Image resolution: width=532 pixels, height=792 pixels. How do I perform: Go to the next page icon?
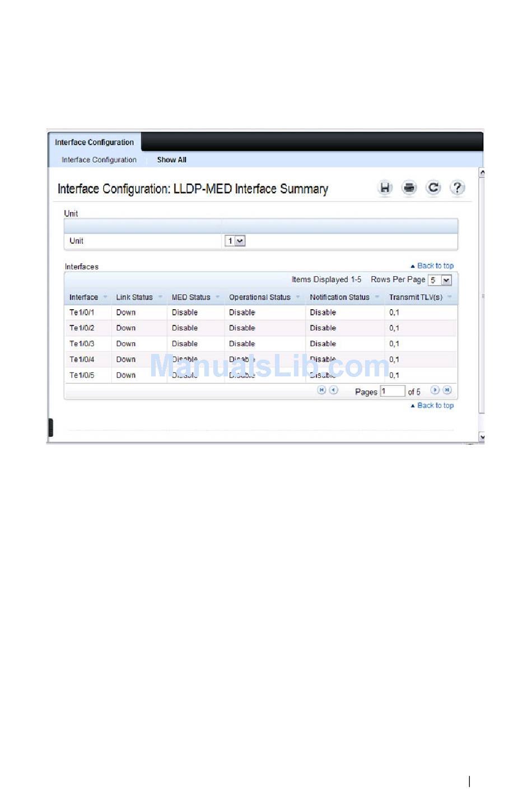(x=435, y=390)
